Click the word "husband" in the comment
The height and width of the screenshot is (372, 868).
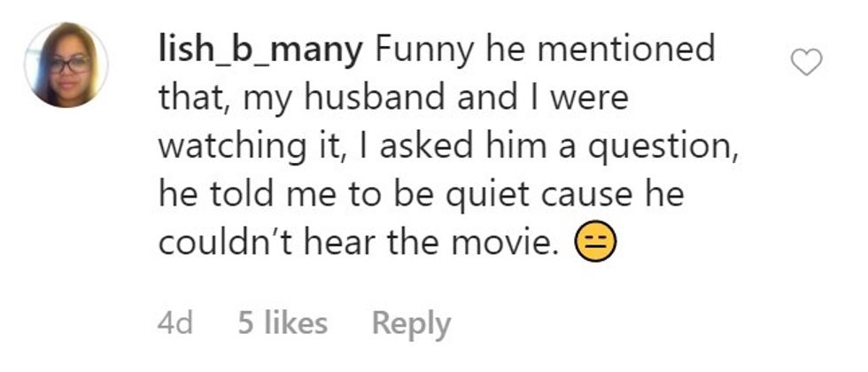pyautogui.click(x=369, y=98)
